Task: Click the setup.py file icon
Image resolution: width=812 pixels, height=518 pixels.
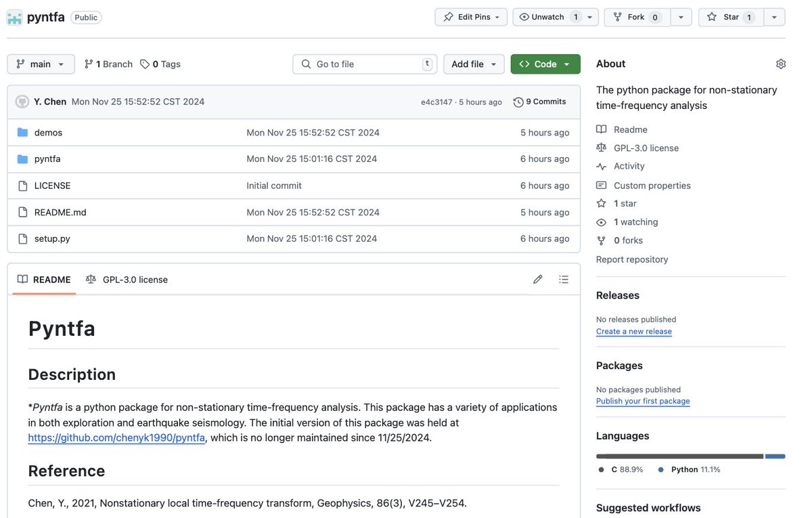Action: click(22, 238)
